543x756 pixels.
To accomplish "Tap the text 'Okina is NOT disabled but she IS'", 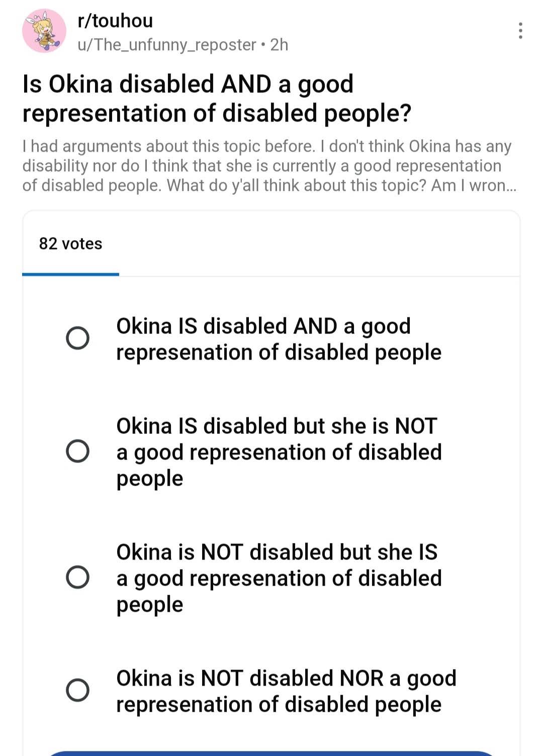I will click(x=277, y=552).
